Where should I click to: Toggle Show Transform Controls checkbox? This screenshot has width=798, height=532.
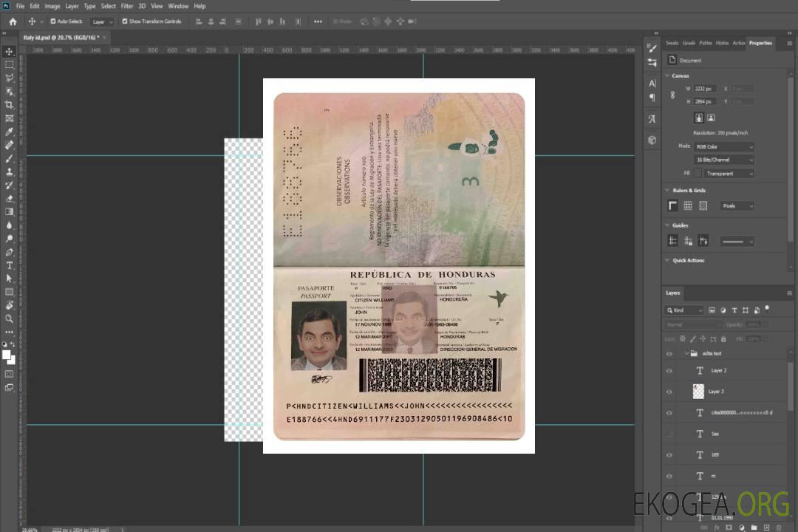click(125, 21)
